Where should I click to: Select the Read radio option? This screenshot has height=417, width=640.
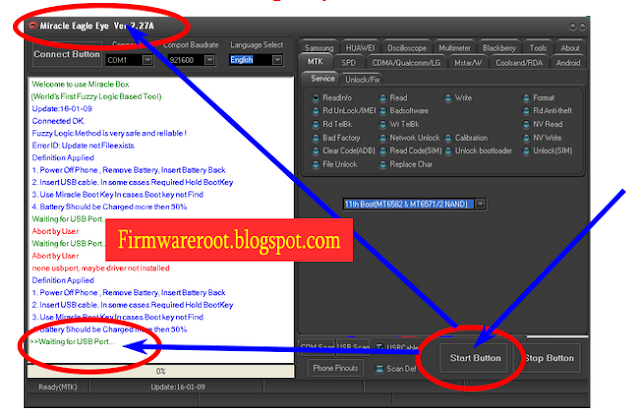tap(393, 98)
